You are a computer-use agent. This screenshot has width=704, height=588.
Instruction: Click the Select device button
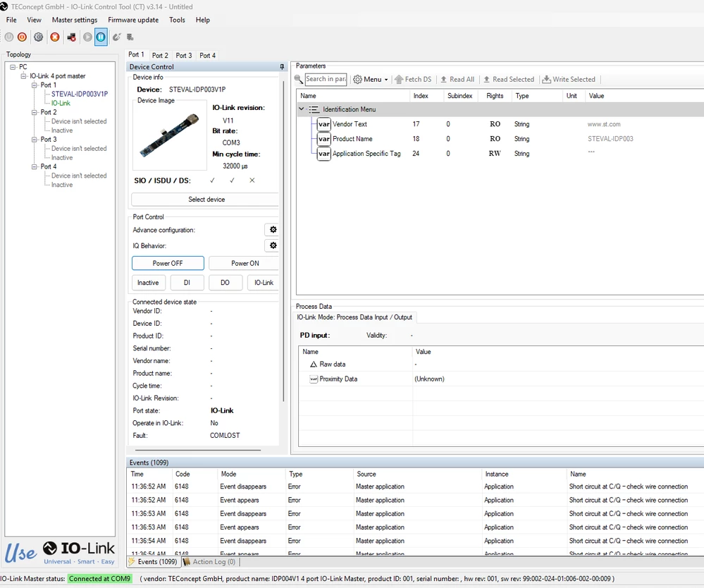coord(206,200)
